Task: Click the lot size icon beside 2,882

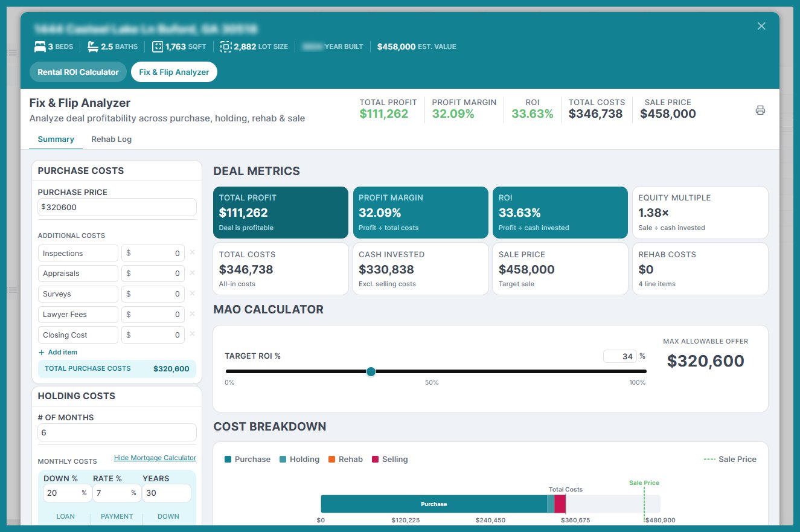Action: (x=226, y=46)
